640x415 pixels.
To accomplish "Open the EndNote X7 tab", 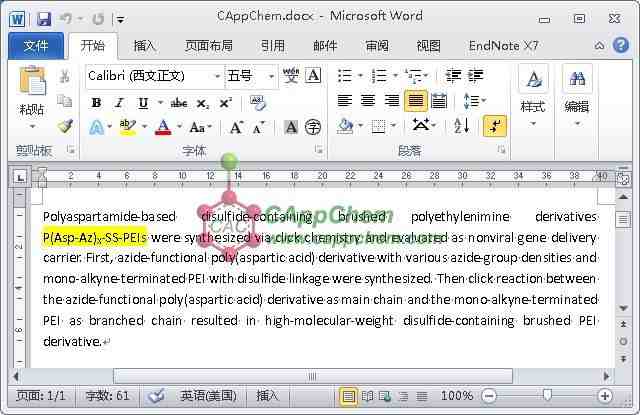I will (503, 46).
